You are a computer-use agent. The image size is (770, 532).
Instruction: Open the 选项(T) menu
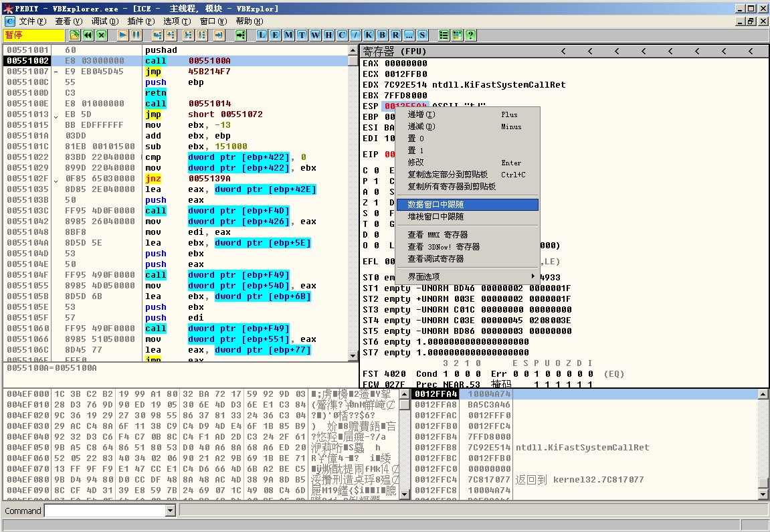177,21
